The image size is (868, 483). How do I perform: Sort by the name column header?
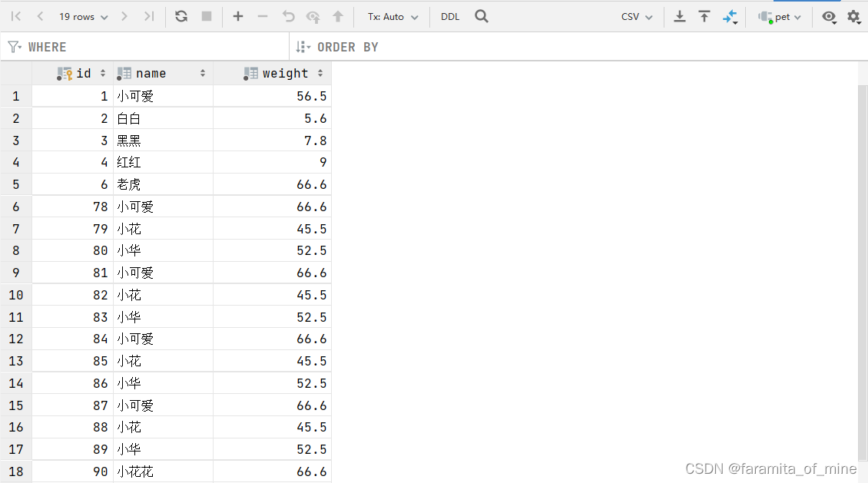click(164, 73)
